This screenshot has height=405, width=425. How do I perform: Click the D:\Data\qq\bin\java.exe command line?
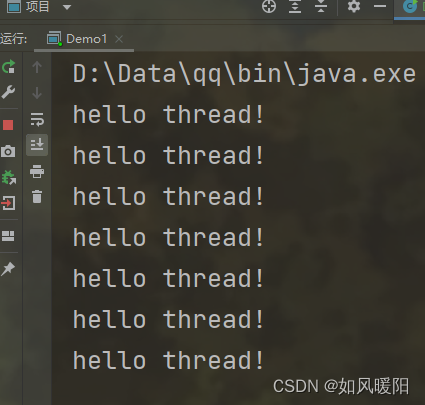[x=244, y=74]
